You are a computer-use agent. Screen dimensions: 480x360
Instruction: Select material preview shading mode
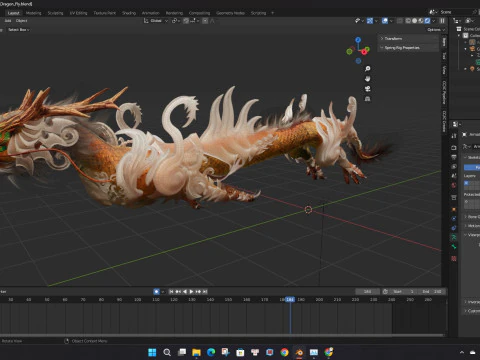(421, 21)
